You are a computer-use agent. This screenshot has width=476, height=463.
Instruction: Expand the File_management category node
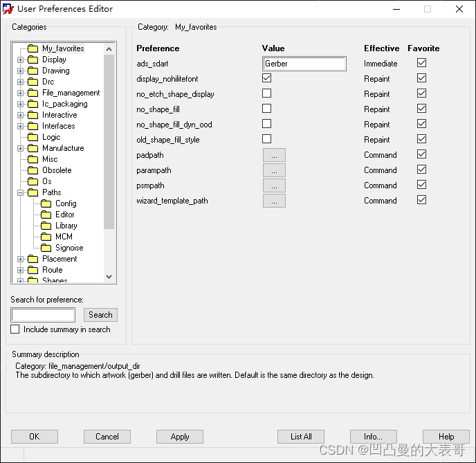tap(20, 93)
